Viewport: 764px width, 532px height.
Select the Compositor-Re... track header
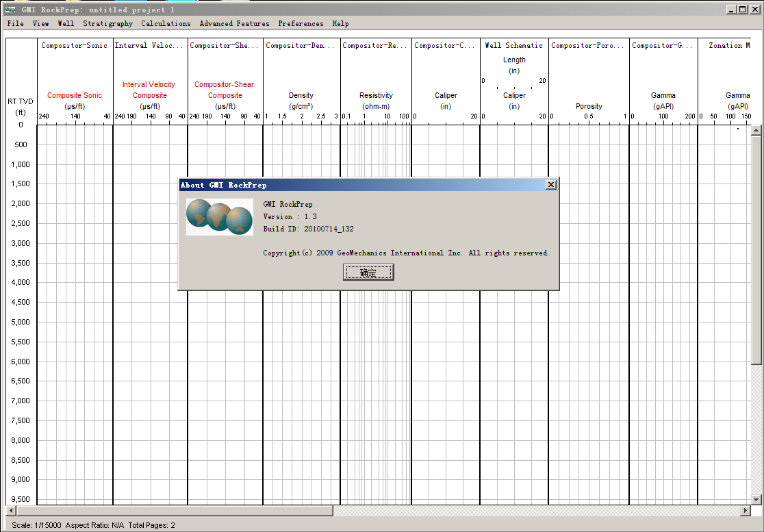374,45
